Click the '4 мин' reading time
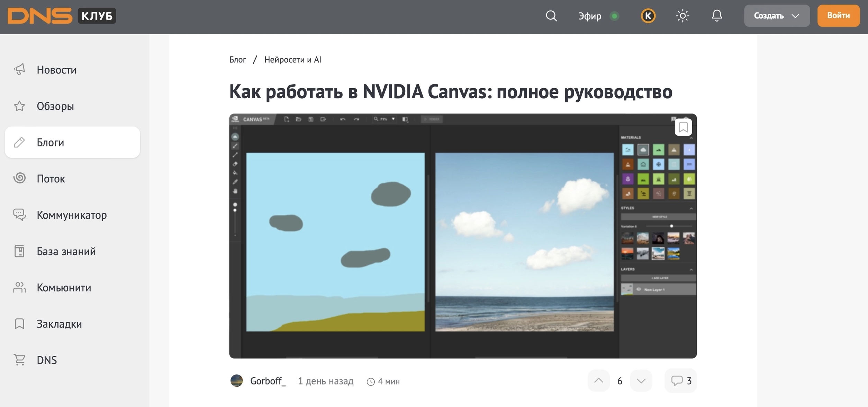 (383, 381)
